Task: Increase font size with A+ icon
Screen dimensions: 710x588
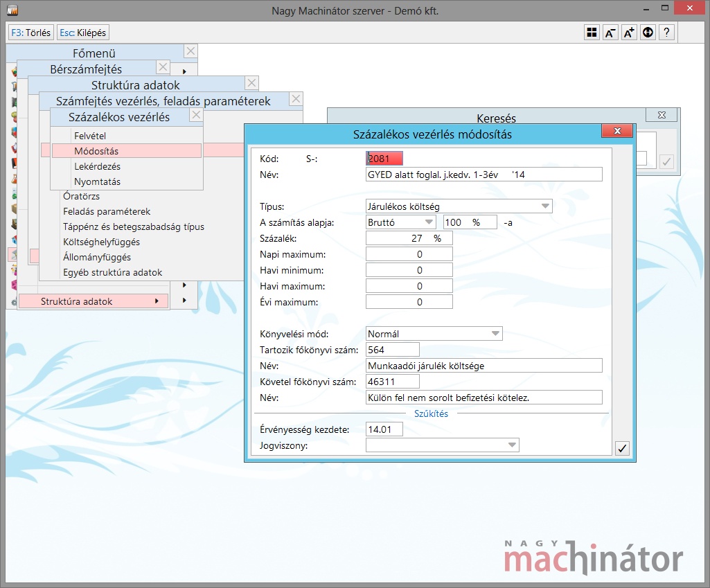Action: click(x=629, y=33)
